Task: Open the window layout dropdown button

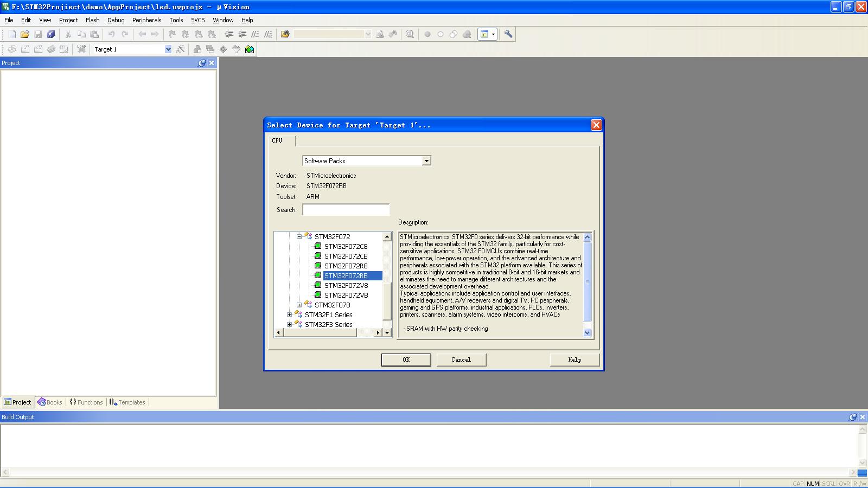Action: click(493, 34)
